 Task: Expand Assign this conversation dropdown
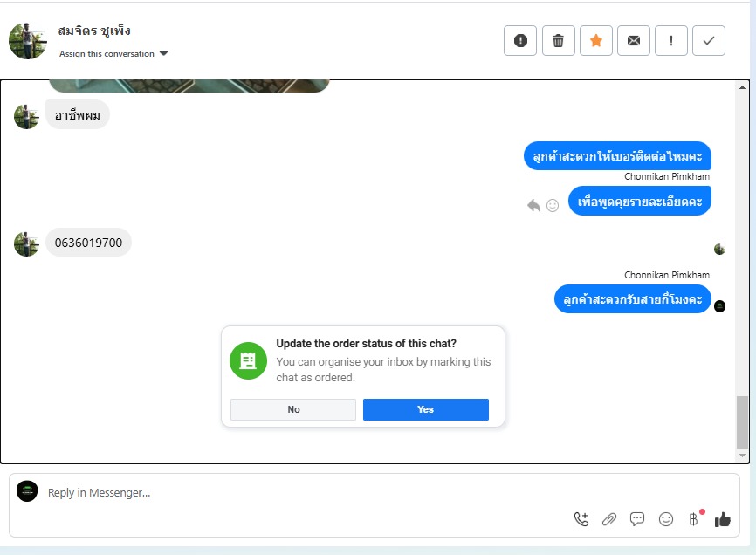click(x=113, y=53)
